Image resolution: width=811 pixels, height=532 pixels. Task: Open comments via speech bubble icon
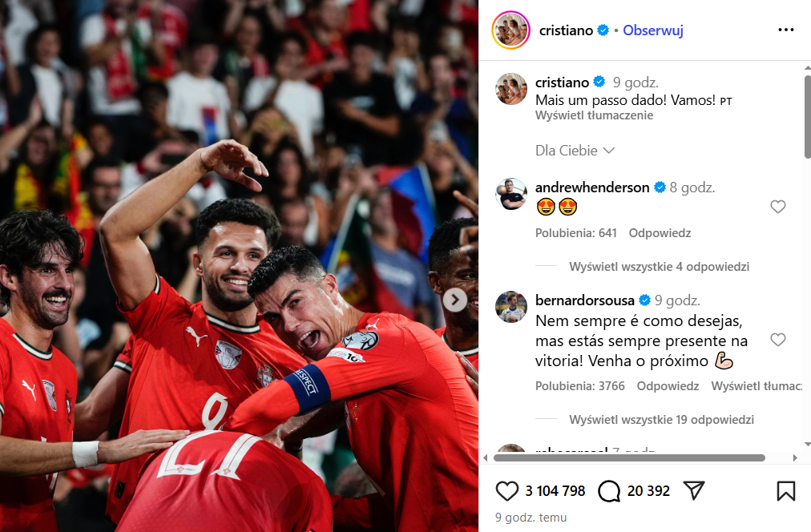(x=609, y=490)
